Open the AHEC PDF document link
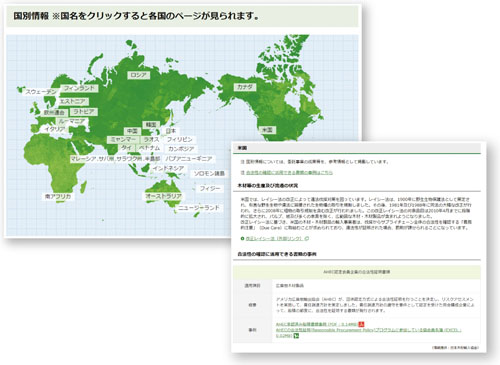 tap(316, 324)
